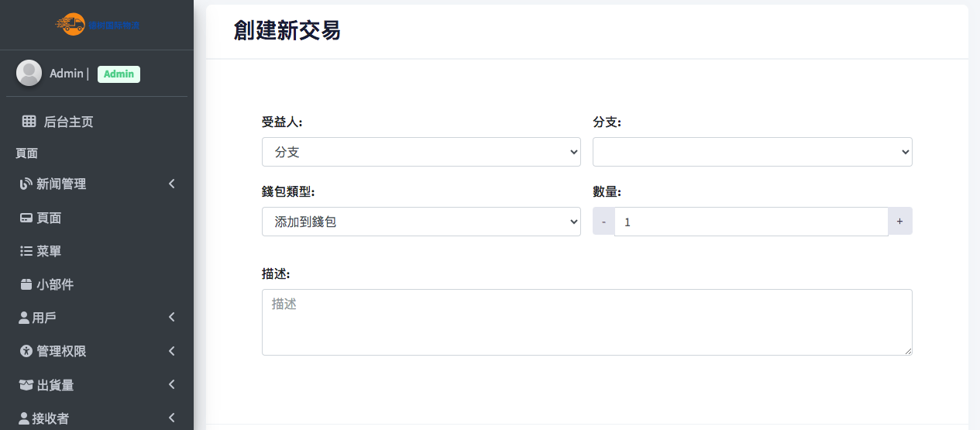Click the 管理权限 accessibility icon
This screenshot has width=980, height=430.
(x=26, y=351)
